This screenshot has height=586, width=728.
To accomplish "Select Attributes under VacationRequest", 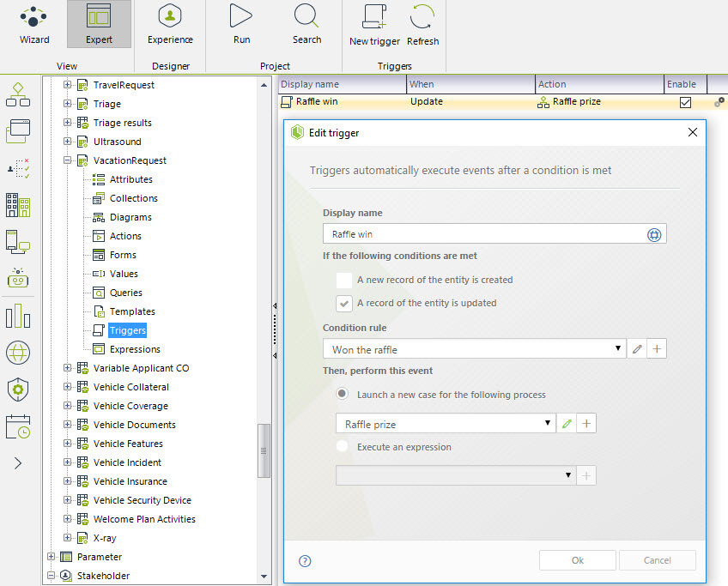I will 131,179.
